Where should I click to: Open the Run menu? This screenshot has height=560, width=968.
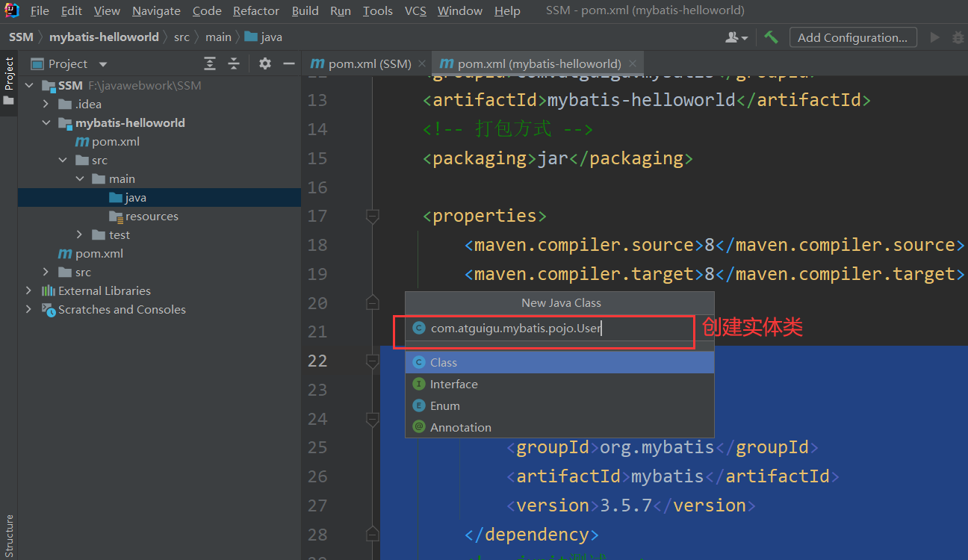click(341, 10)
